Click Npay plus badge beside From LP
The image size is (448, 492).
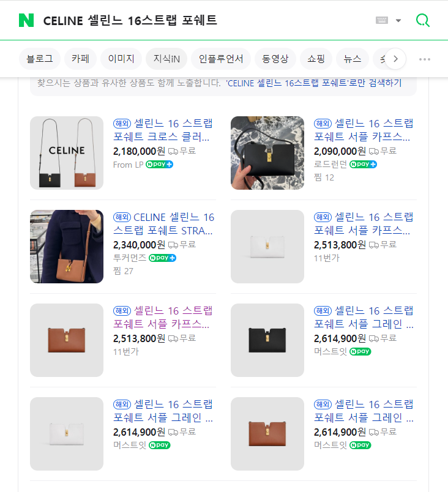159,165
